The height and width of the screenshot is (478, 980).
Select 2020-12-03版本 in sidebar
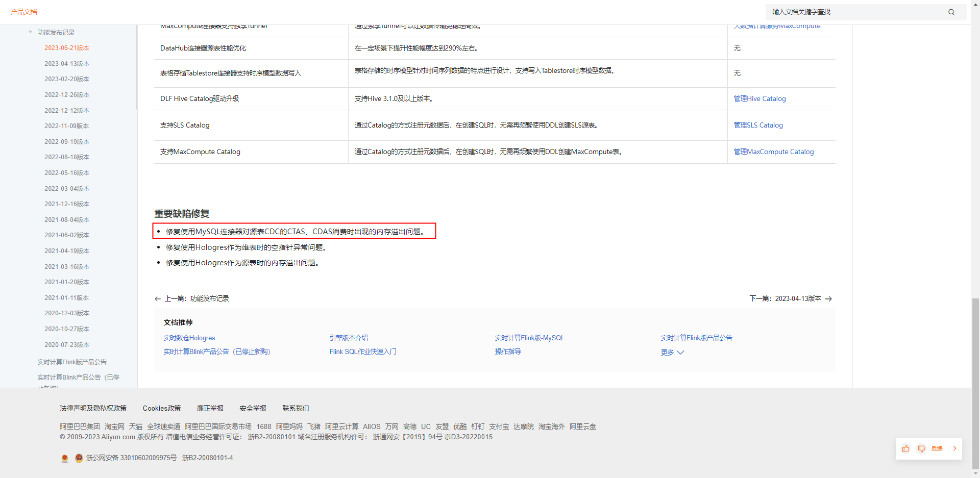coord(67,313)
